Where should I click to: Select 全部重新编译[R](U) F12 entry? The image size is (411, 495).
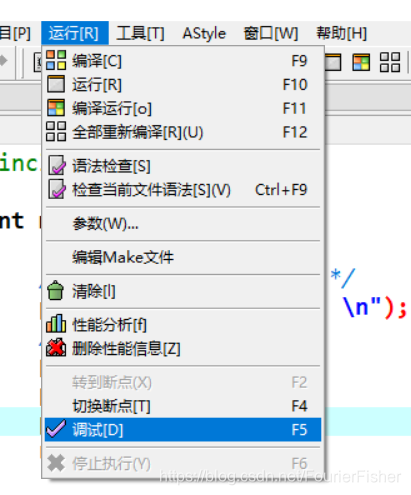click(x=183, y=132)
